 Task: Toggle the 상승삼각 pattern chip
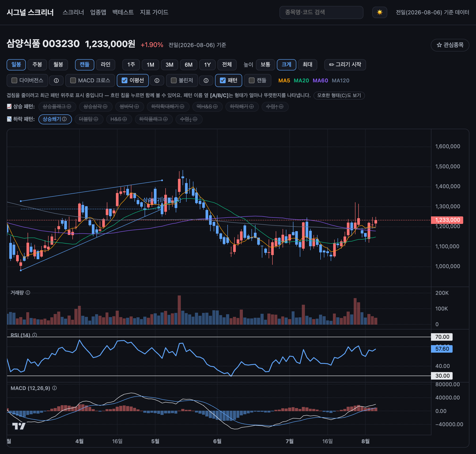point(96,106)
